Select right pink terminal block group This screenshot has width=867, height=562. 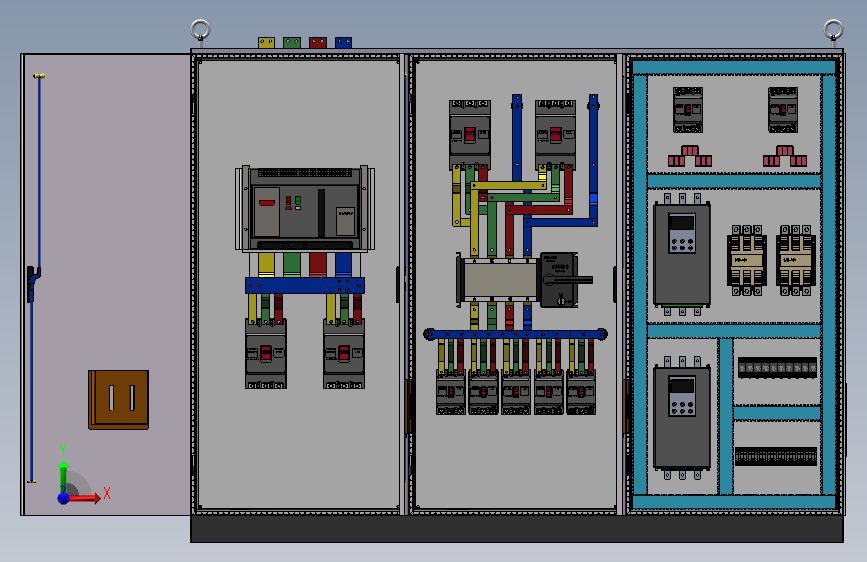coord(785,156)
